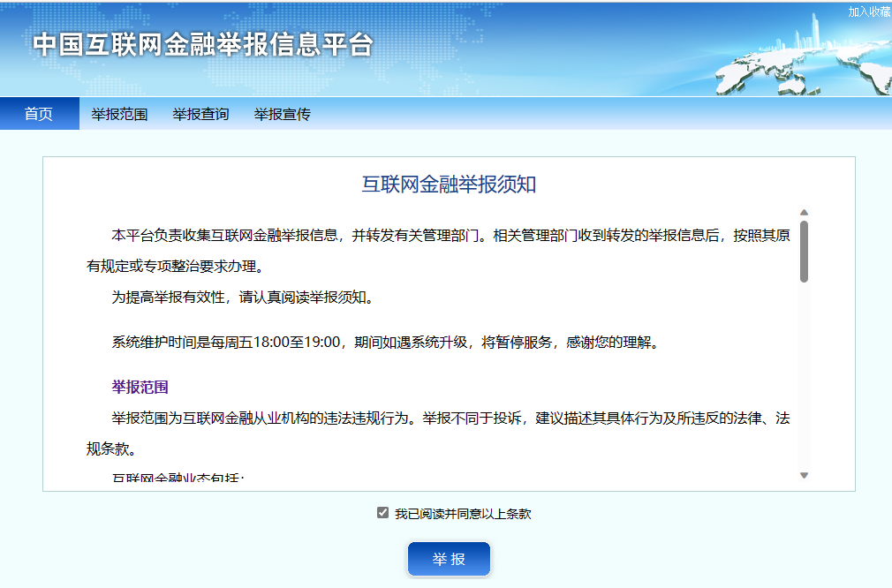Open the 举报查询 tab
This screenshot has width=892, height=588.
coord(200,113)
